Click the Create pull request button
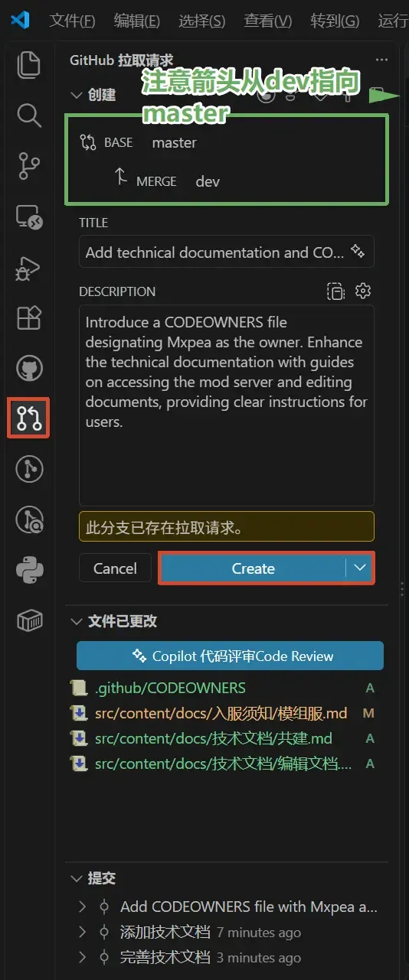 pos(254,568)
